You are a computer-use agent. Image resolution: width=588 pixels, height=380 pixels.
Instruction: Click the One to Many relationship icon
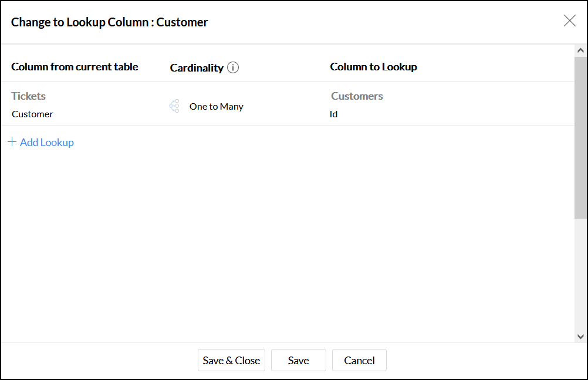coord(174,106)
